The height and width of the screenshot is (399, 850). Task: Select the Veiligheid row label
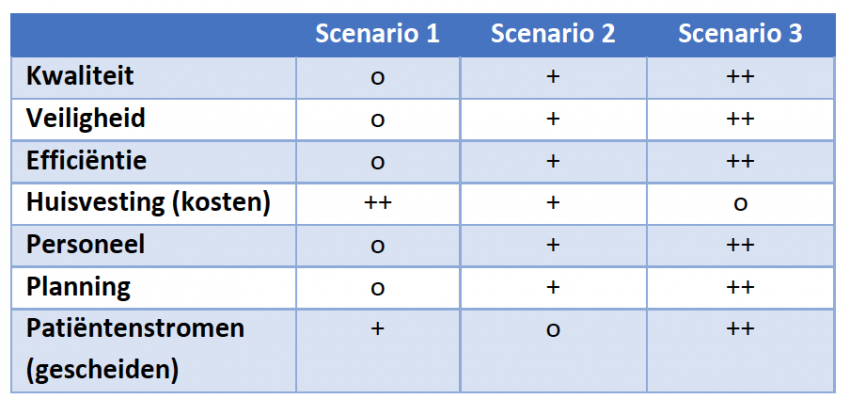click(x=86, y=118)
